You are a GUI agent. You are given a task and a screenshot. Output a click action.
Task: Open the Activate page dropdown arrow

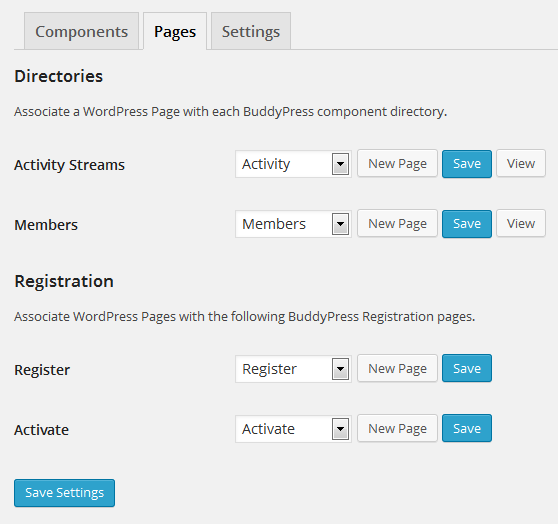tap(340, 429)
